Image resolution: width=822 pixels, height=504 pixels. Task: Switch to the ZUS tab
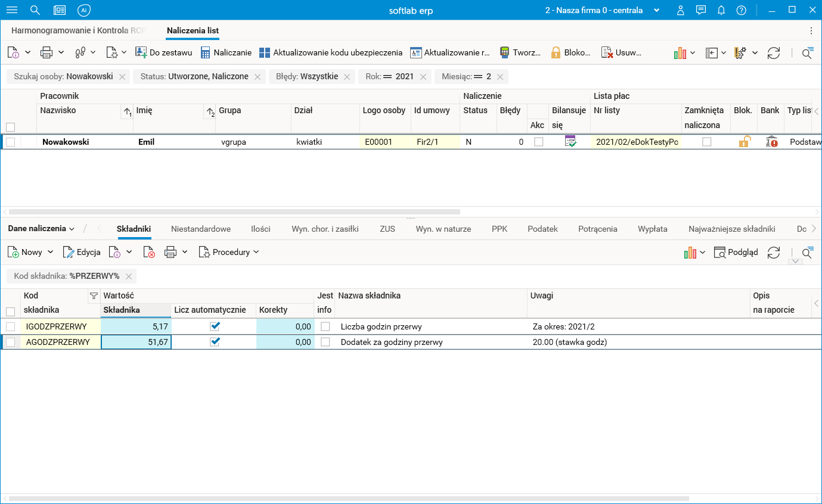[387, 229]
